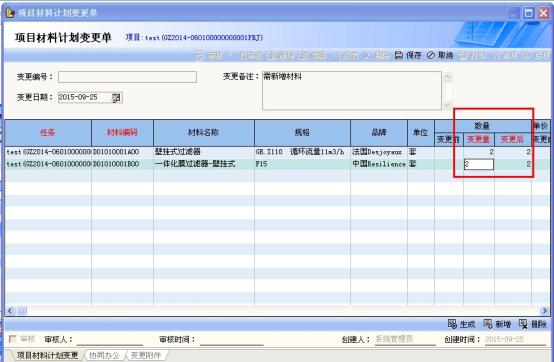Click the F15 specification cell
The image size is (554, 362).
302,164
